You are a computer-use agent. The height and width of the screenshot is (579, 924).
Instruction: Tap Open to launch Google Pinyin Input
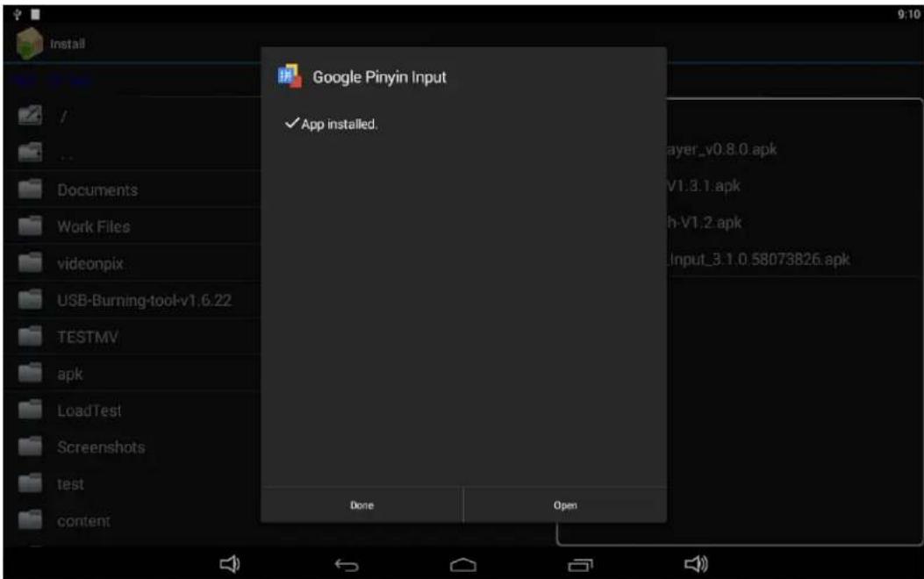[565, 505]
